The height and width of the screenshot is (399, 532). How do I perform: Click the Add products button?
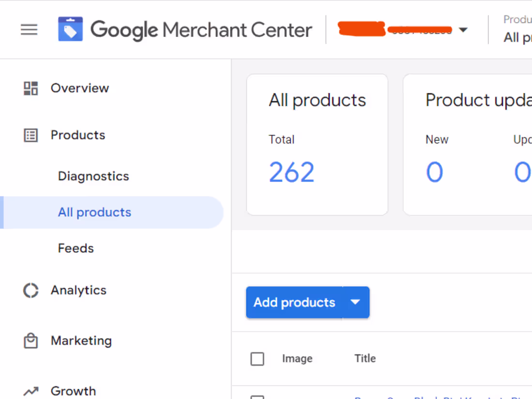click(x=295, y=302)
